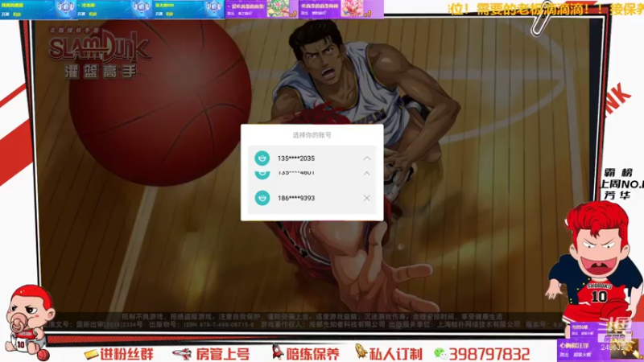Select the account 186****9393
The height and width of the screenshot is (362, 644).
[x=312, y=198]
